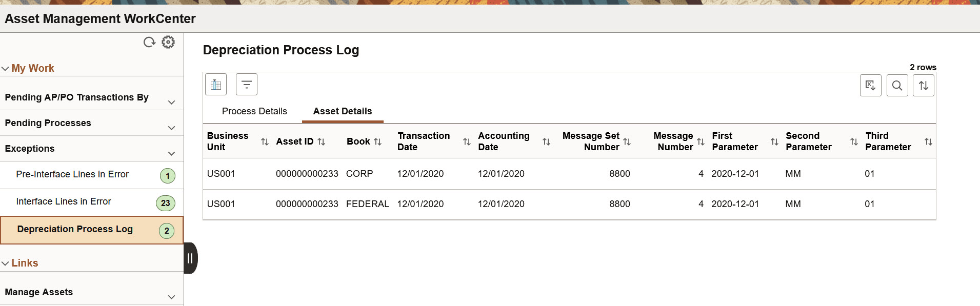Open Pre-Interface Lines in Error
This screenshot has height=306, width=980.
[x=72, y=174]
